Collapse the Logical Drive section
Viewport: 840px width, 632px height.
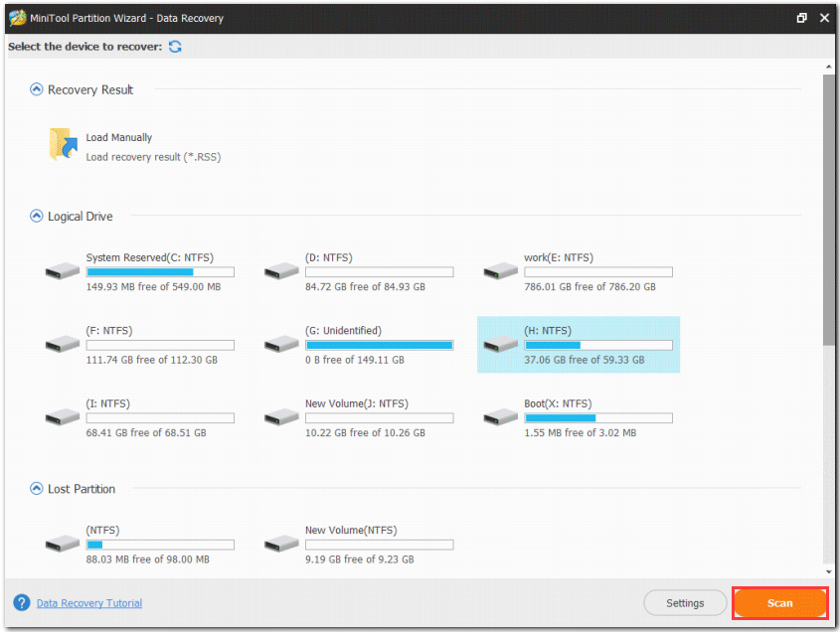pos(37,216)
